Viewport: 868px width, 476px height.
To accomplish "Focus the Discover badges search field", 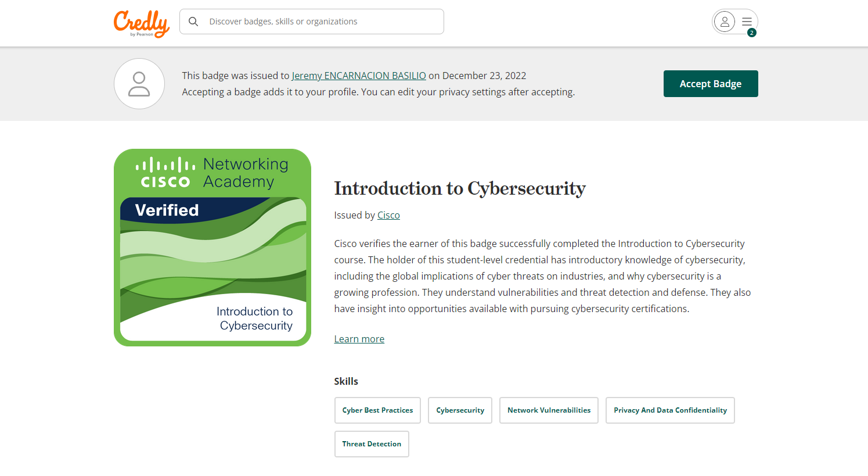I will [x=312, y=22].
